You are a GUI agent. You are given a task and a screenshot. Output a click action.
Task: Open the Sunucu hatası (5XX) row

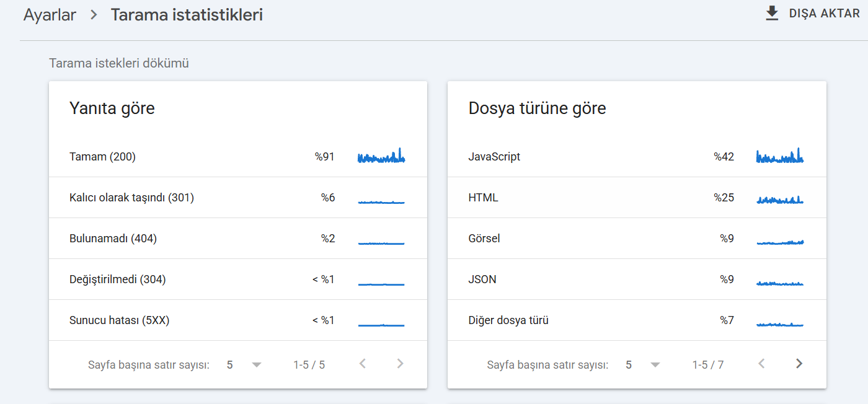(238, 320)
